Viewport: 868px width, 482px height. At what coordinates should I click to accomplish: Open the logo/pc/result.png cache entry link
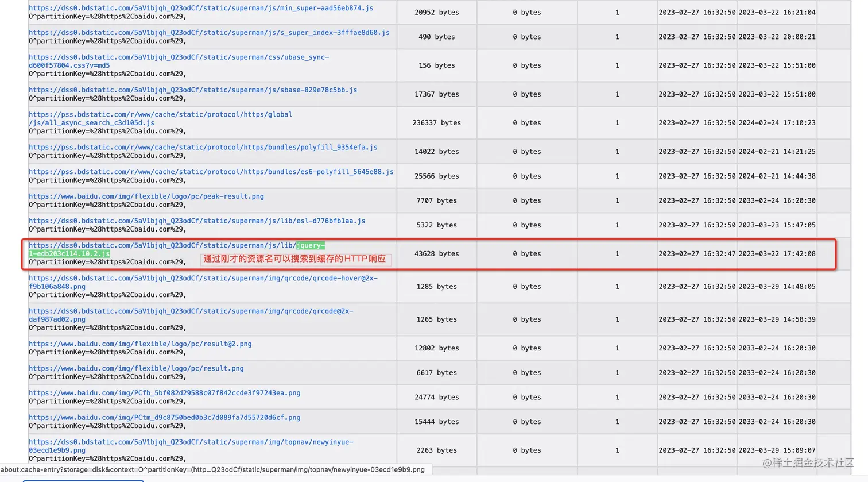tap(136, 369)
